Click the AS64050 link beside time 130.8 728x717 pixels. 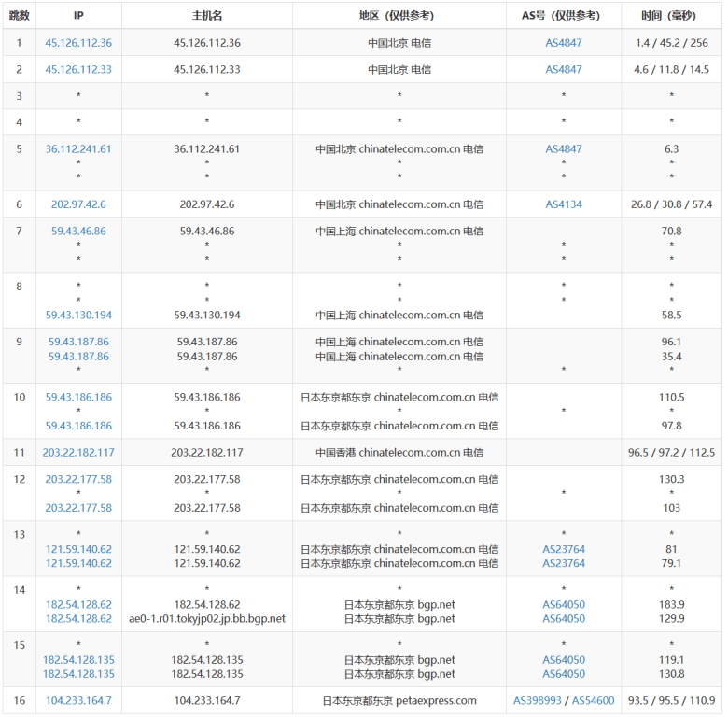pyautogui.click(x=564, y=674)
